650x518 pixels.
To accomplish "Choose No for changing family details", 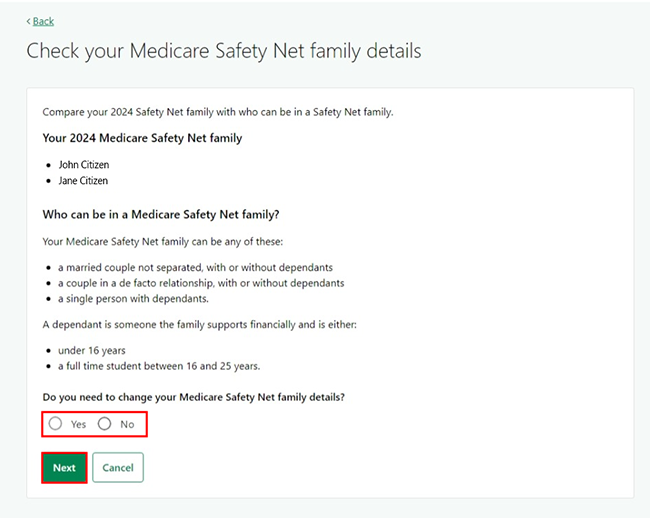I will pos(105,424).
